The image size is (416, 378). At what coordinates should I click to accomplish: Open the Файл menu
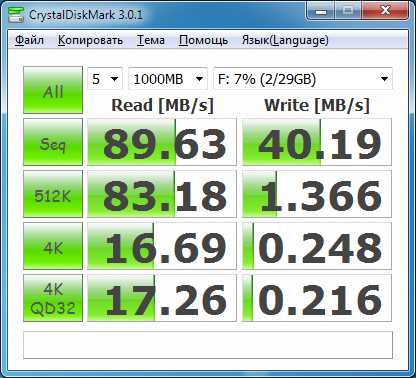click(29, 40)
